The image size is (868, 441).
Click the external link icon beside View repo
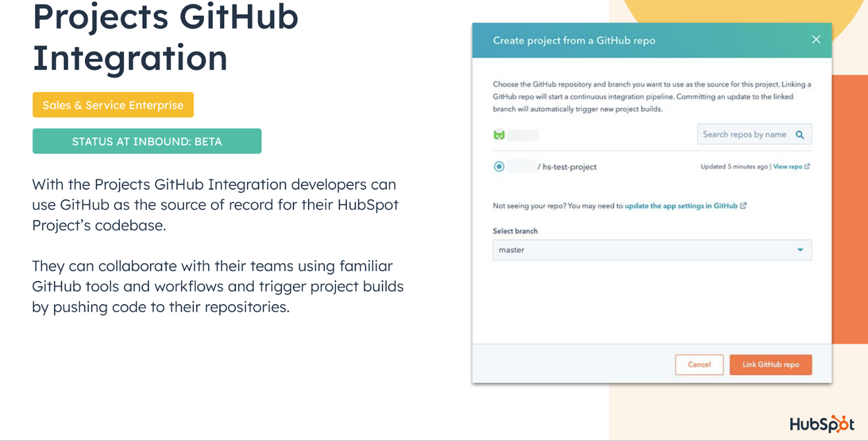click(807, 166)
